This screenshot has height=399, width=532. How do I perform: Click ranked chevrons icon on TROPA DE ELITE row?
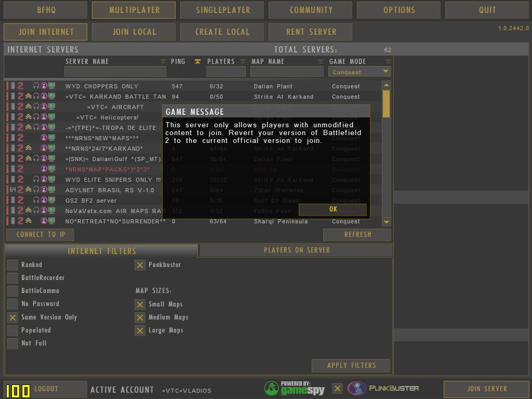point(29,127)
